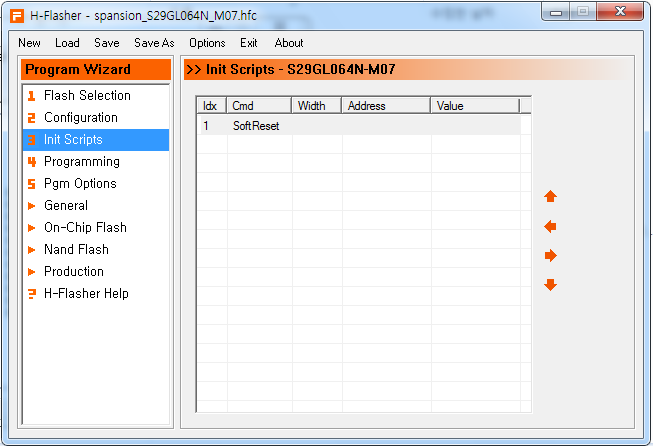Open the New menu item

29,43
